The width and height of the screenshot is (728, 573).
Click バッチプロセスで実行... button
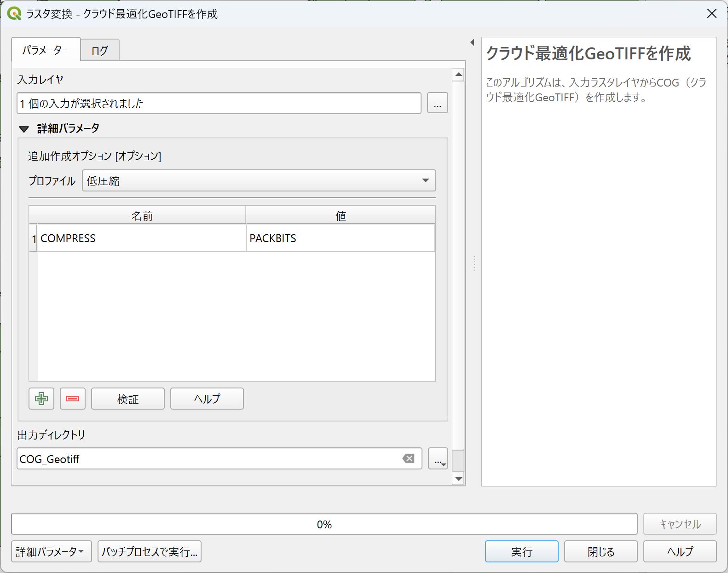coord(150,551)
